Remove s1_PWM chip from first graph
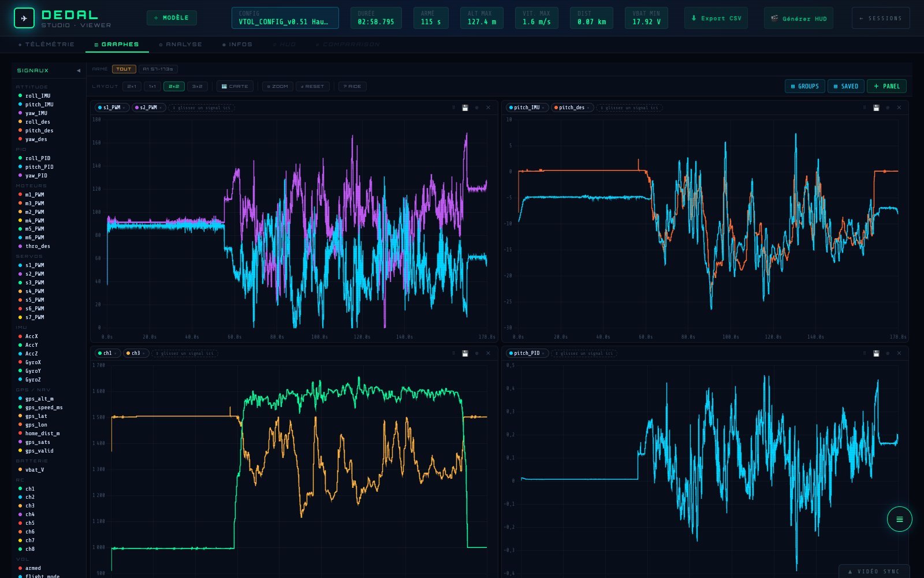This screenshot has height=578, width=924. (124, 108)
